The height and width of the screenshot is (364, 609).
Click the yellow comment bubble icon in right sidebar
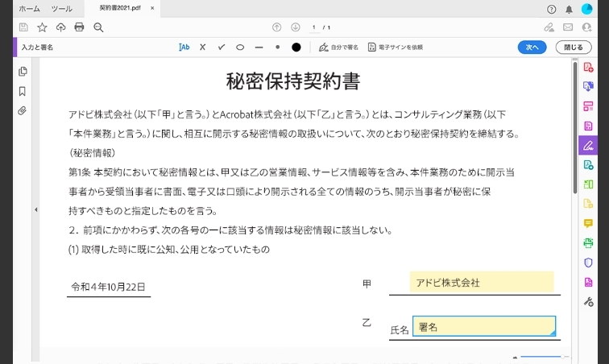(588, 223)
